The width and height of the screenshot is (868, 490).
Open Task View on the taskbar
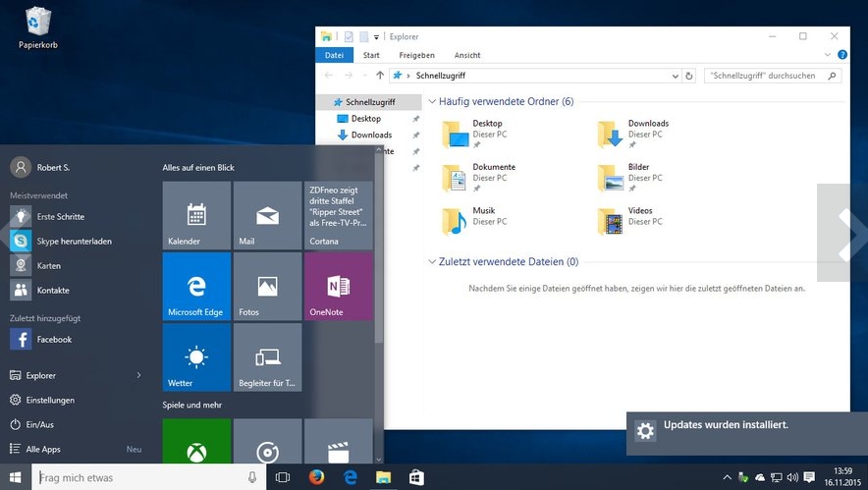pyautogui.click(x=283, y=477)
